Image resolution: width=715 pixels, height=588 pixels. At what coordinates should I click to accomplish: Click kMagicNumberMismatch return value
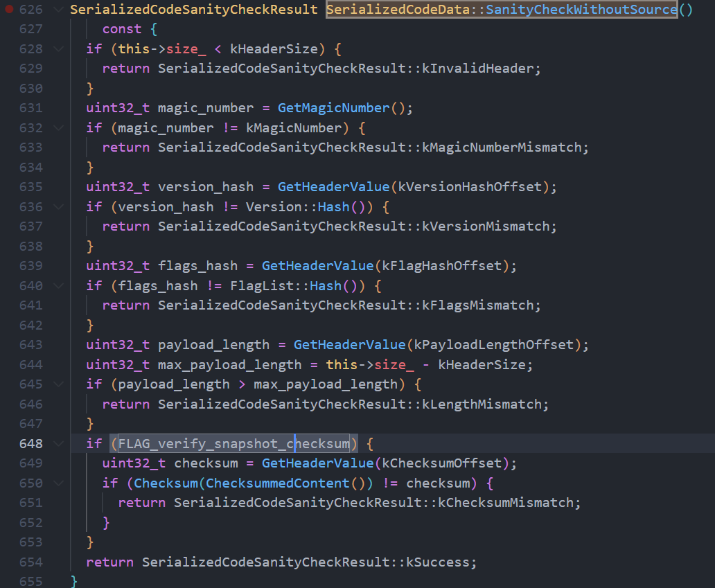pyautogui.click(x=502, y=148)
